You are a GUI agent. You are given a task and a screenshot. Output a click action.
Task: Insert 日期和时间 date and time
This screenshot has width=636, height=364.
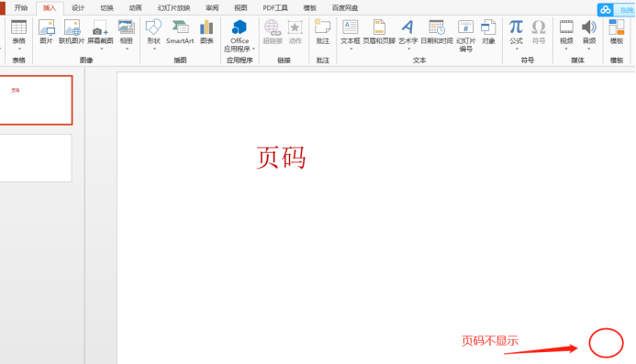coord(437,31)
